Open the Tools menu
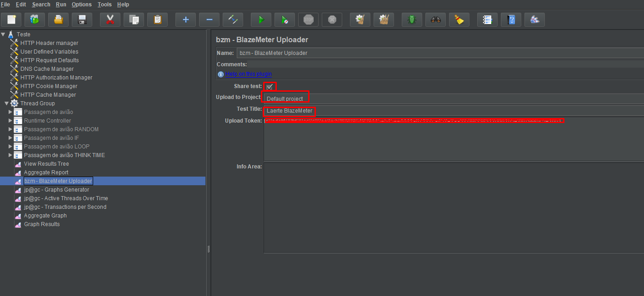This screenshot has width=644, height=296. (105, 4)
